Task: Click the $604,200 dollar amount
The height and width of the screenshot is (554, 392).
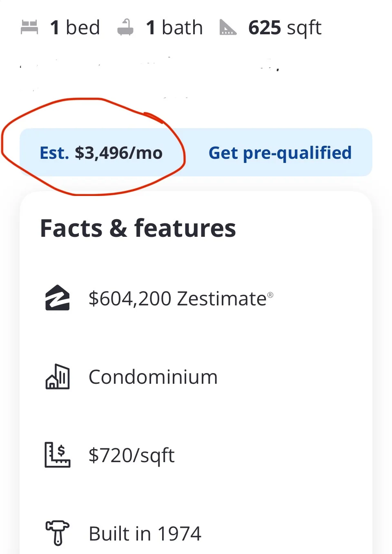Action: pos(130,298)
